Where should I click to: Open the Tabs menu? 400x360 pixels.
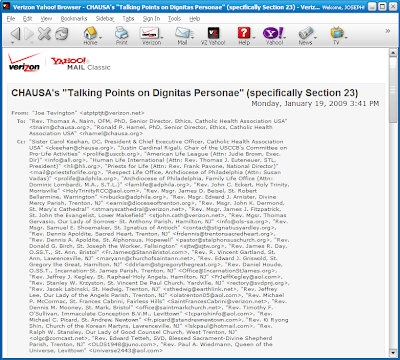[128, 19]
